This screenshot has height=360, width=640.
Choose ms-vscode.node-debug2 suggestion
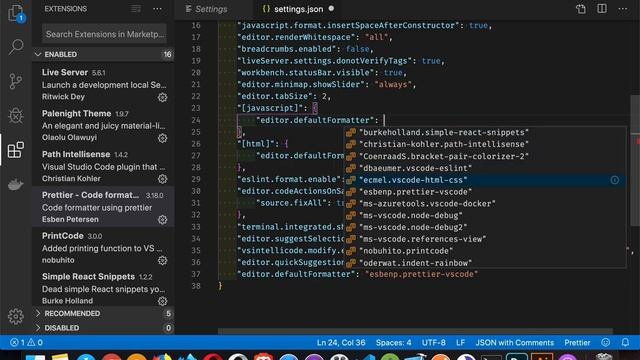(485, 227)
